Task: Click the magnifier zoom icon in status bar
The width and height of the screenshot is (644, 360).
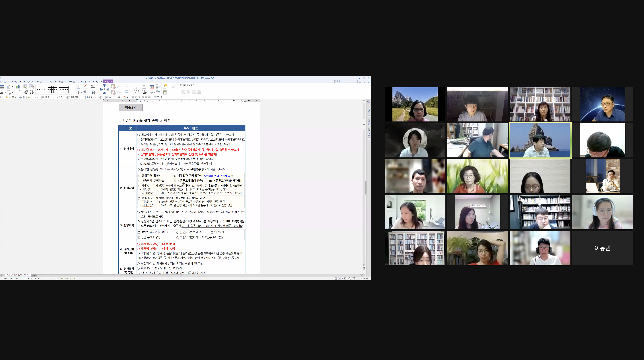Action: point(349,278)
